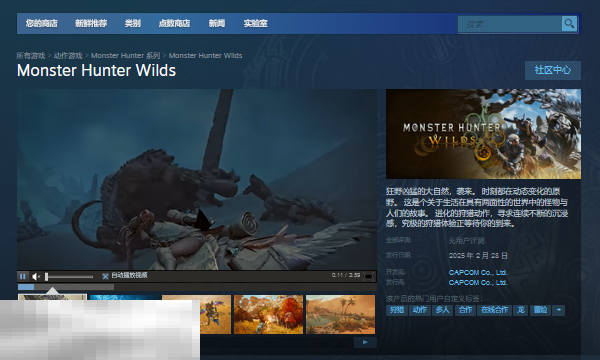Mute the trailer with speaker icon
The width and height of the screenshot is (600, 360).
pyautogui.click(x=36, y=276)
